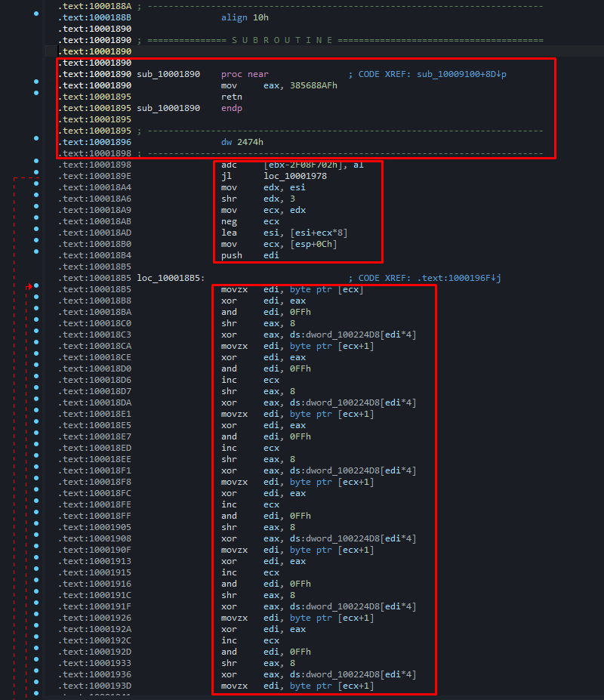Click the red jump arrow at loc_100018B5

pos(30,287)
